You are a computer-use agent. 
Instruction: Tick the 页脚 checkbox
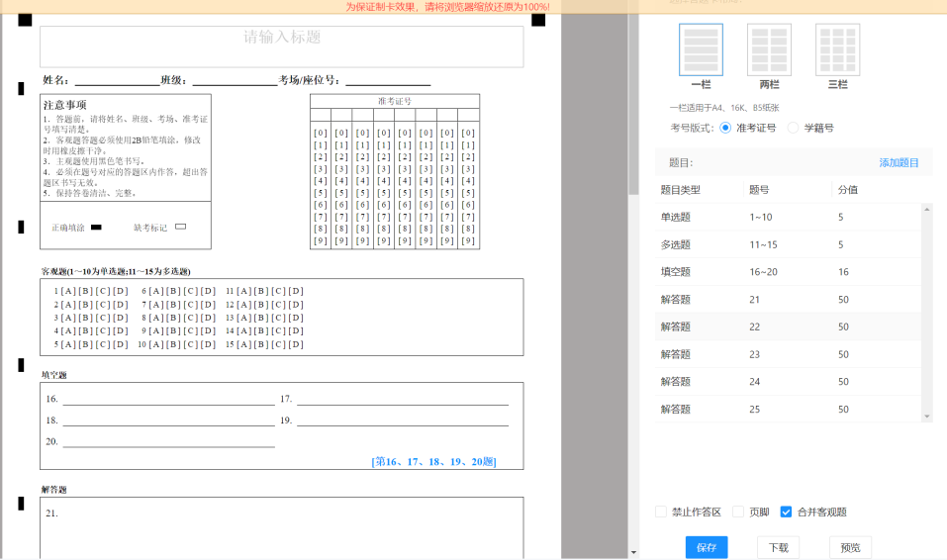[738, 512]
